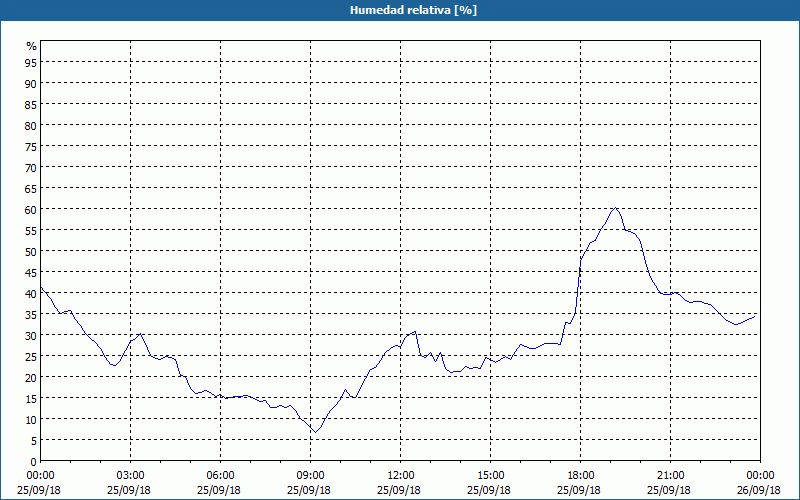Image resolution: width=800 pixels, height=500 pixels.
Task: Select the 40 value on the y-axis
Action: 31,293
